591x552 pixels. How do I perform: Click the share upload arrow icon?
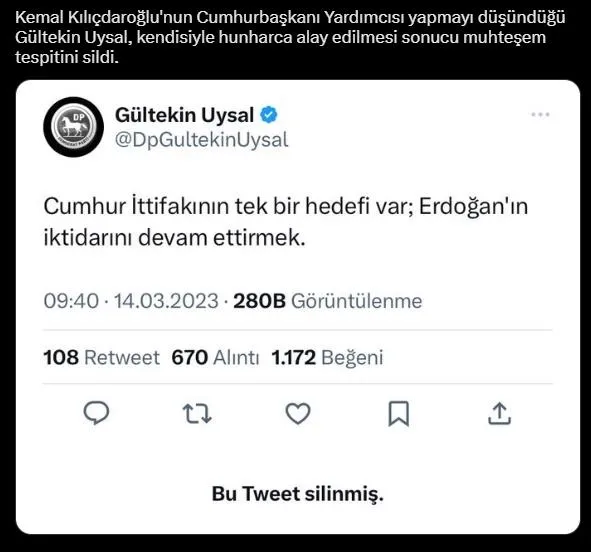[499, 413]
